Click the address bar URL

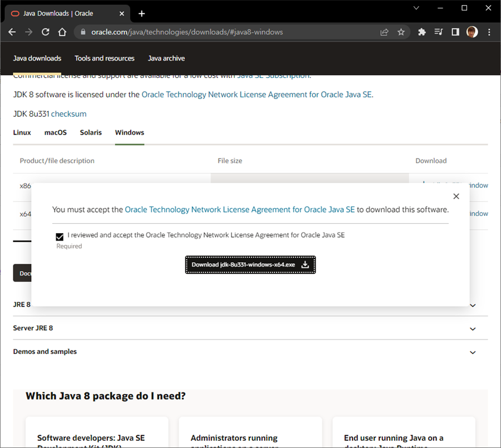[x=187, y=32]
